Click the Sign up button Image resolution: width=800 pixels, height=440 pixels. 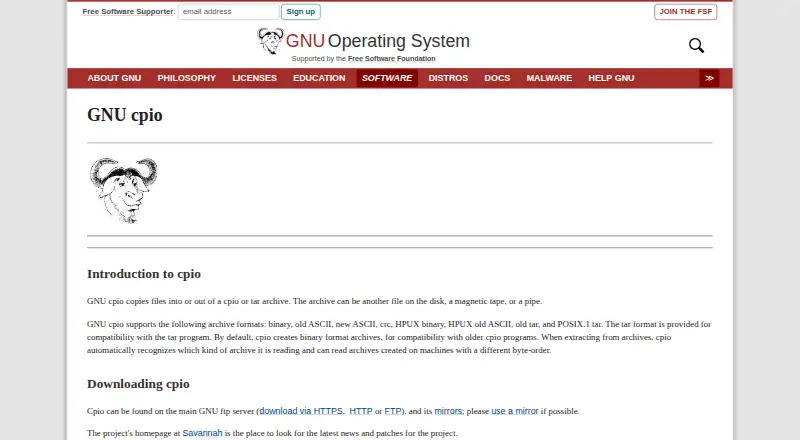tap(301, 12)
